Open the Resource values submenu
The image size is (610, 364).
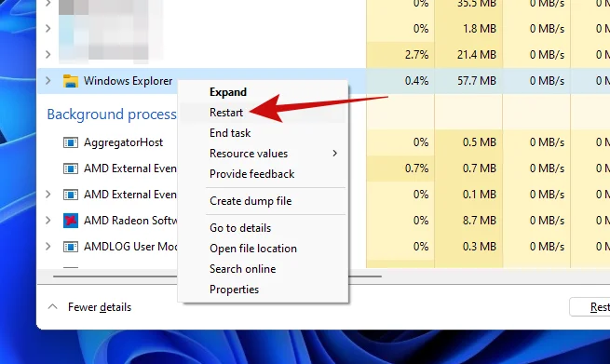263,154
